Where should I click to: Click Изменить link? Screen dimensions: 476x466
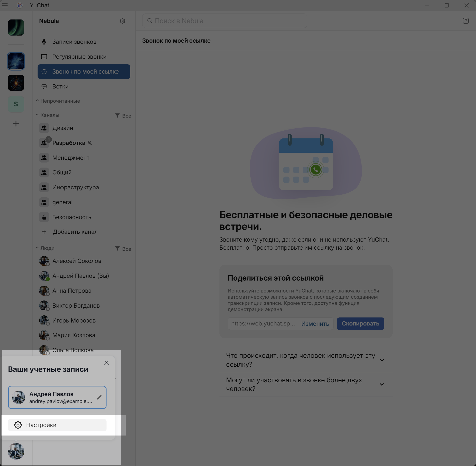click(x=315, y=324)
